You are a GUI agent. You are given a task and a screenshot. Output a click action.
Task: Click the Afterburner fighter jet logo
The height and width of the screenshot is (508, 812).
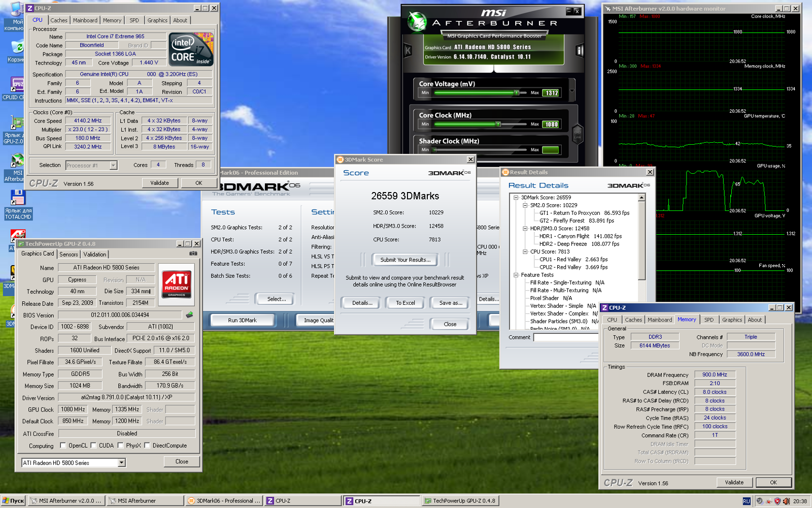[x=417, y=22]
